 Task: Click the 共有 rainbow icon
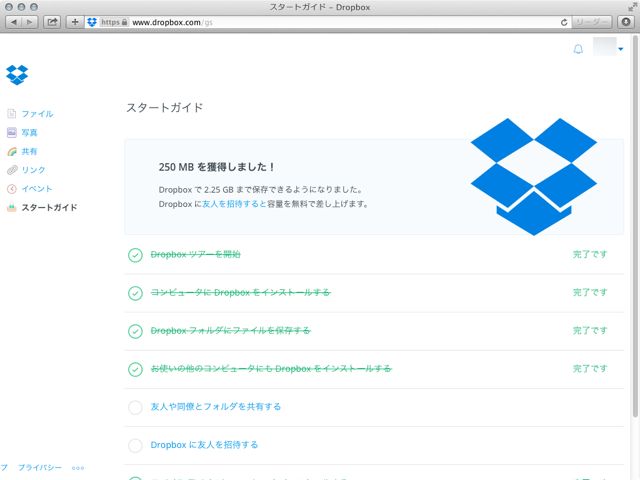(12, 151)
